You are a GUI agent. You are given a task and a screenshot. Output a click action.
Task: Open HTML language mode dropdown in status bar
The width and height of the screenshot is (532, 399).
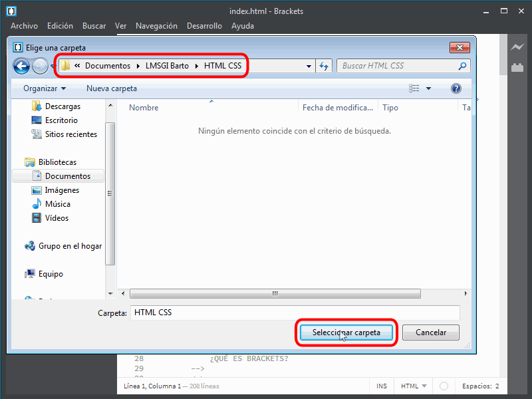point(414,386)
